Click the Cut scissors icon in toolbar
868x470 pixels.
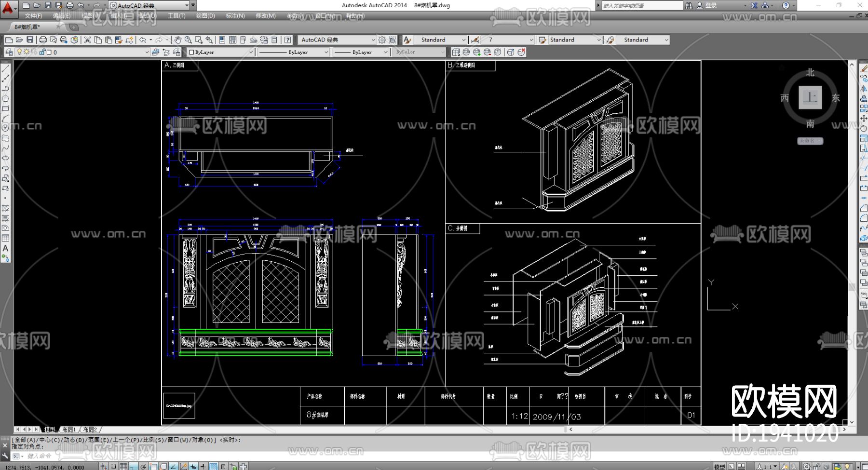coord(87,40)
